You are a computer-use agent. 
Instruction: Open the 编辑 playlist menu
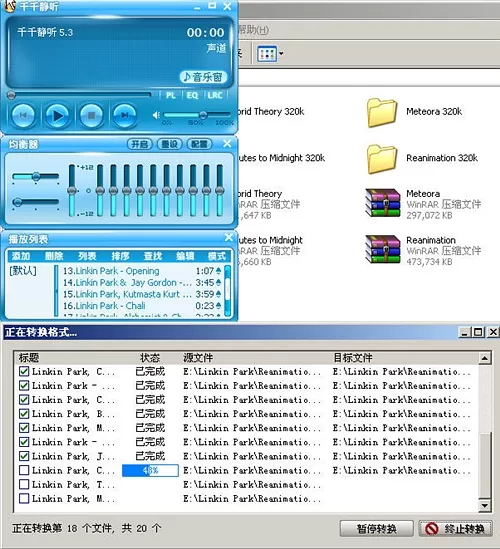pyautogui.click(x=185, y=256)
